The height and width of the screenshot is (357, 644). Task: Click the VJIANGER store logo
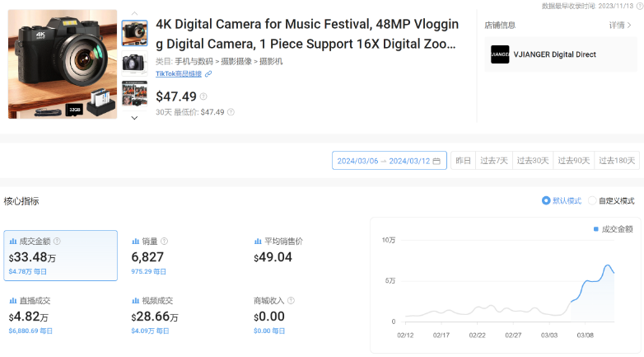[x=500, y=54]
